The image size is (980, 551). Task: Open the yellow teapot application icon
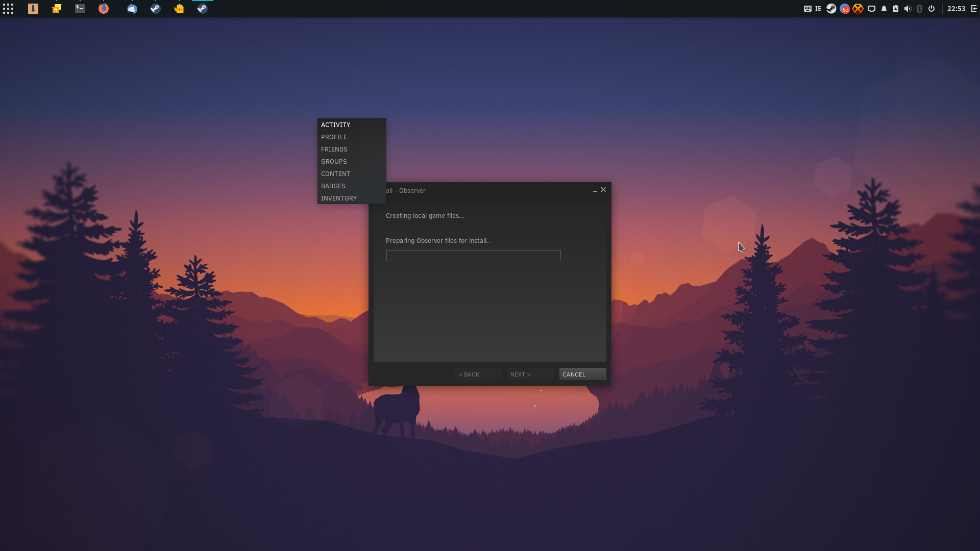(x=179, y=9)
